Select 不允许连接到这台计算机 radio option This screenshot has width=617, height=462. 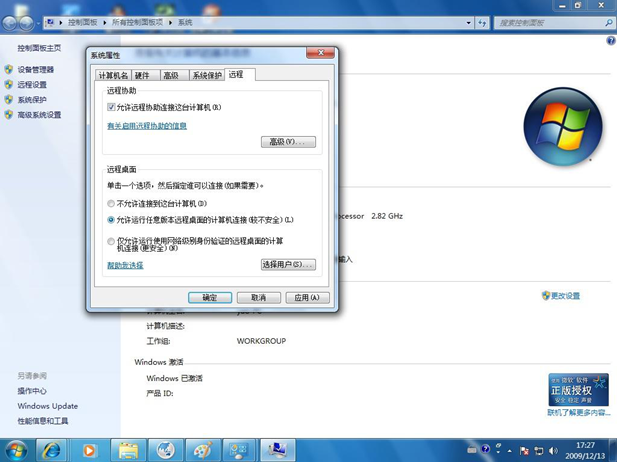[x=111, y=203]
